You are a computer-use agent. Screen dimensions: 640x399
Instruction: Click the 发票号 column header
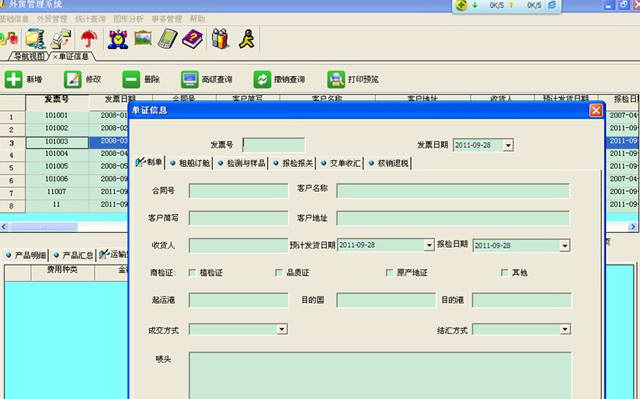coord(57,100)
